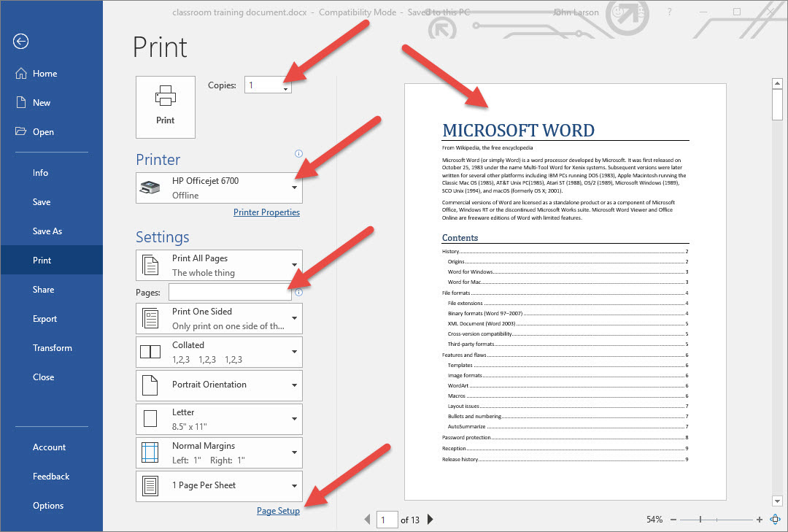
Task: Open the Export menu item
Action: [45, 319]
